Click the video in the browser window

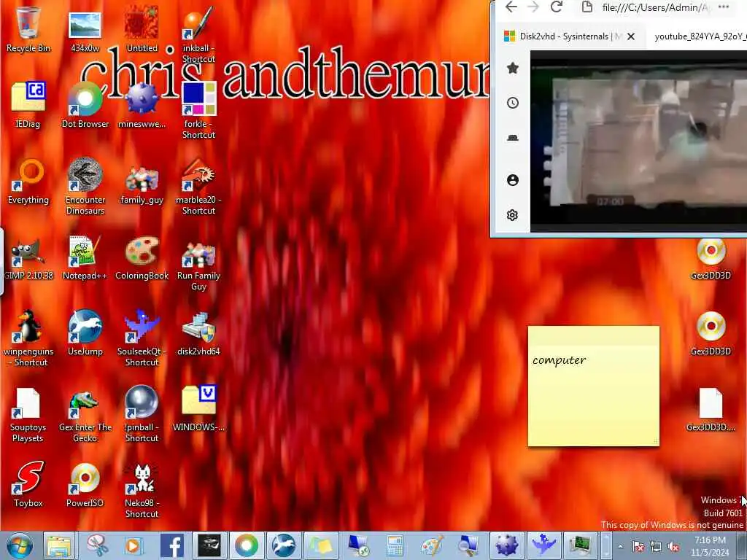coord(638,141)
